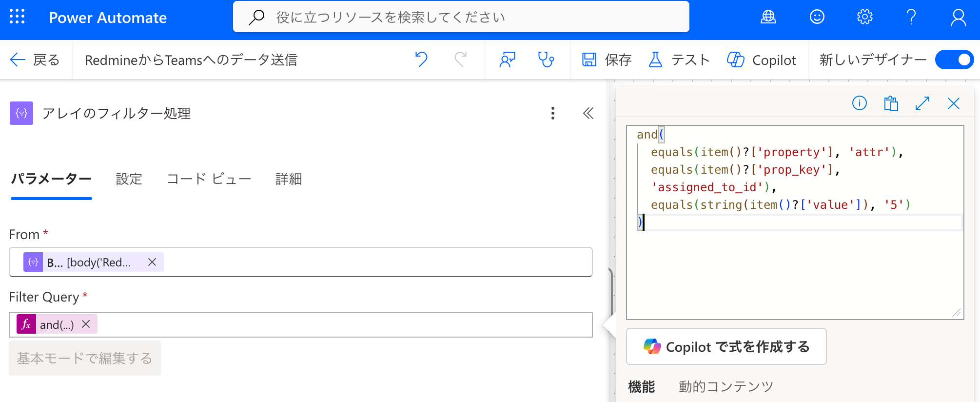Close the expression editor popup
The width and height of the screenshot is (980, 402).
(x=954, y=103)
